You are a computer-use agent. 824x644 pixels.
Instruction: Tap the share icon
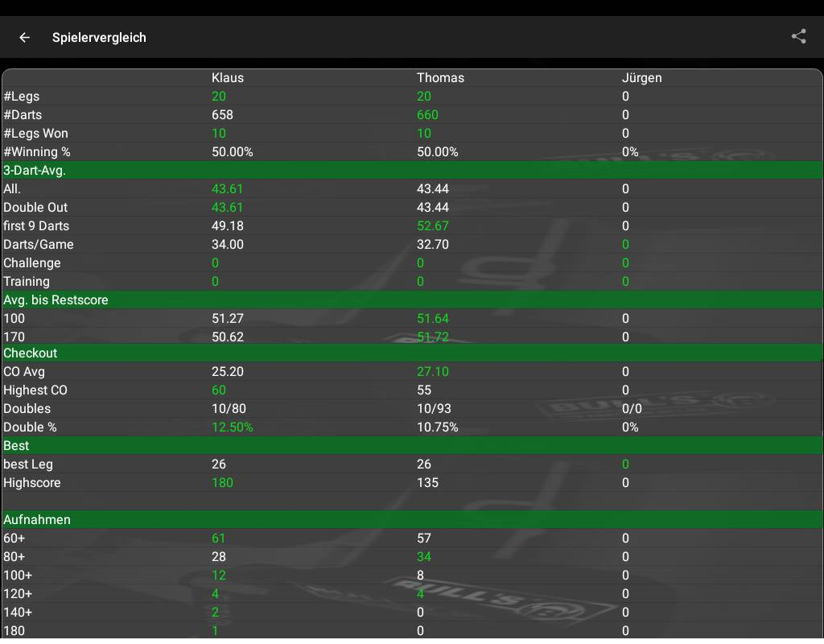(x=798, y=36)
